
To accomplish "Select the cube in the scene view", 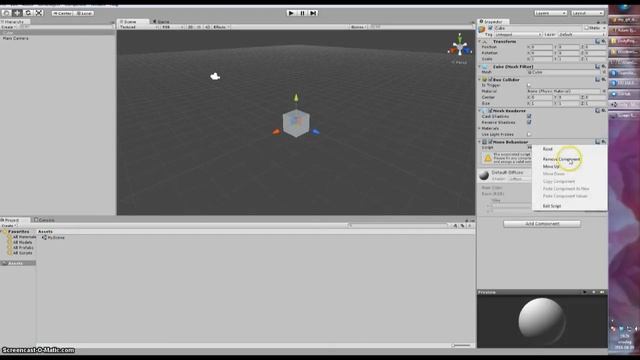I will coord(296,123).
